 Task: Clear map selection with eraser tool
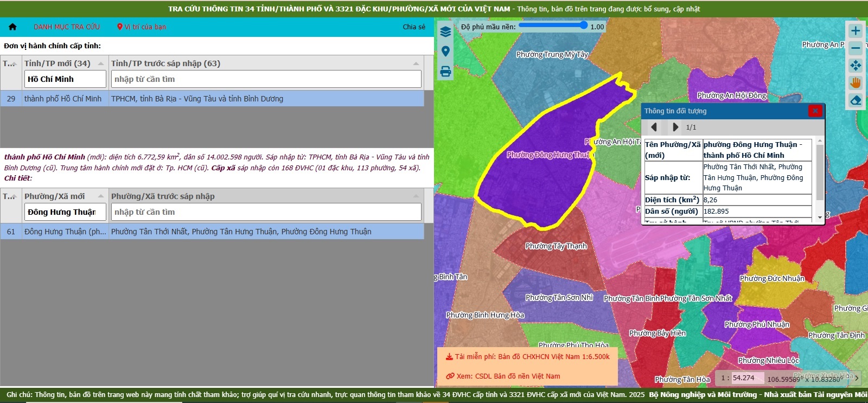856,100
